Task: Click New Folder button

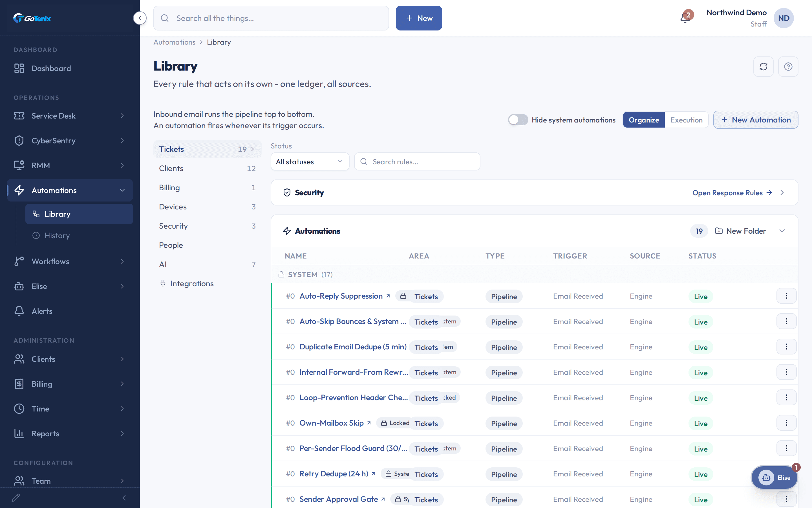Action: [741, 231]
